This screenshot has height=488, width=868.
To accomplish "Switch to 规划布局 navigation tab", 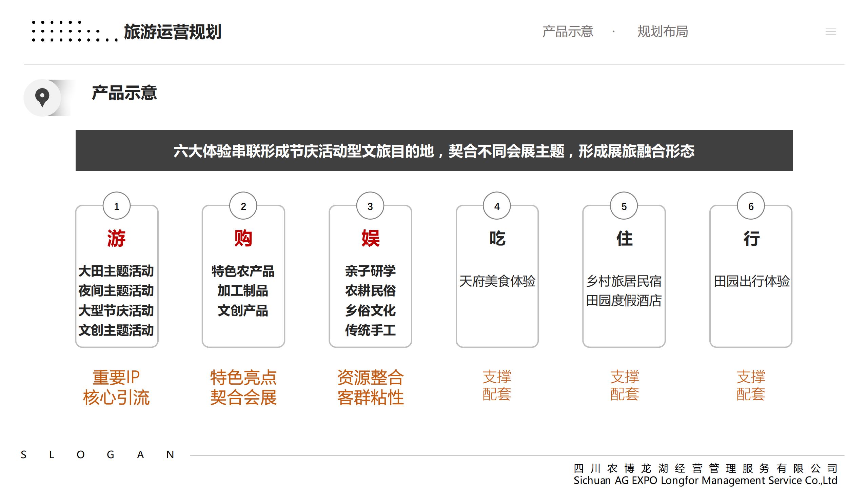I will (663, 32).
